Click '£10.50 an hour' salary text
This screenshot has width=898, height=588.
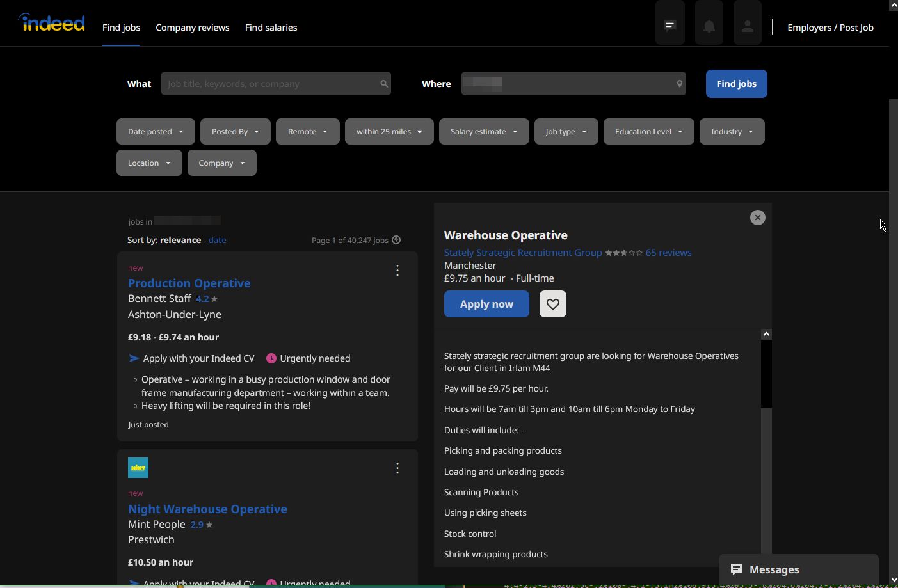(161, 562)
